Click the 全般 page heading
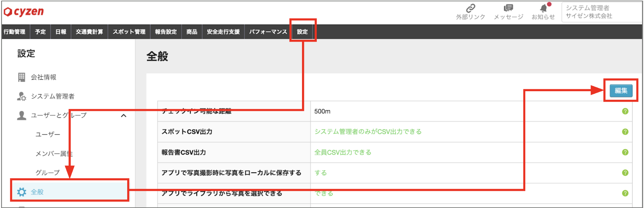 click(157, 56)
